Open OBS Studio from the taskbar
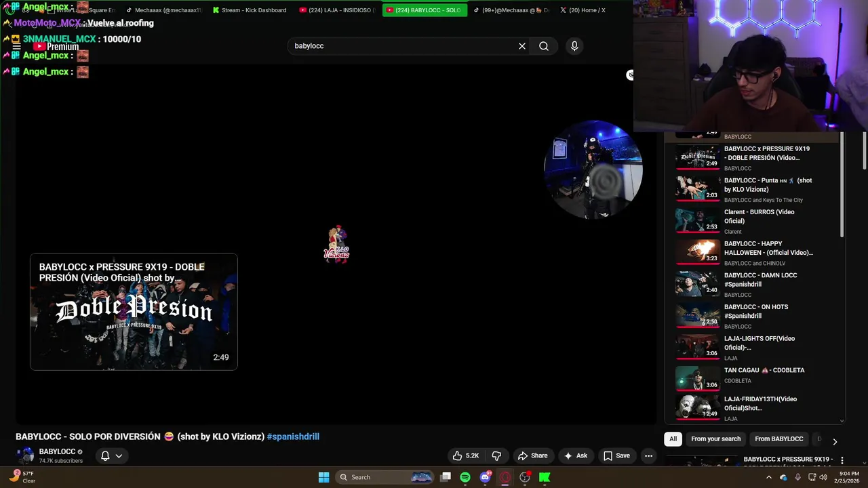Screen dimensions: 868x488 (x=524, y=477)
